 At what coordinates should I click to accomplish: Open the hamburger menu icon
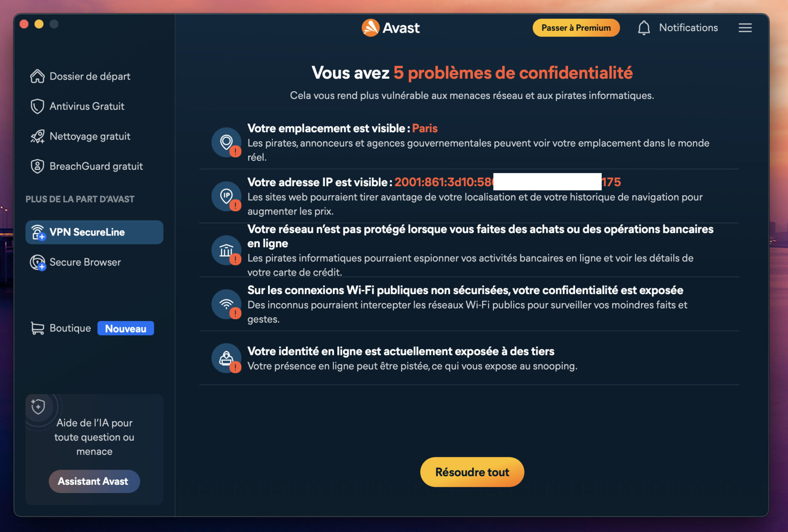pos(745,28)
